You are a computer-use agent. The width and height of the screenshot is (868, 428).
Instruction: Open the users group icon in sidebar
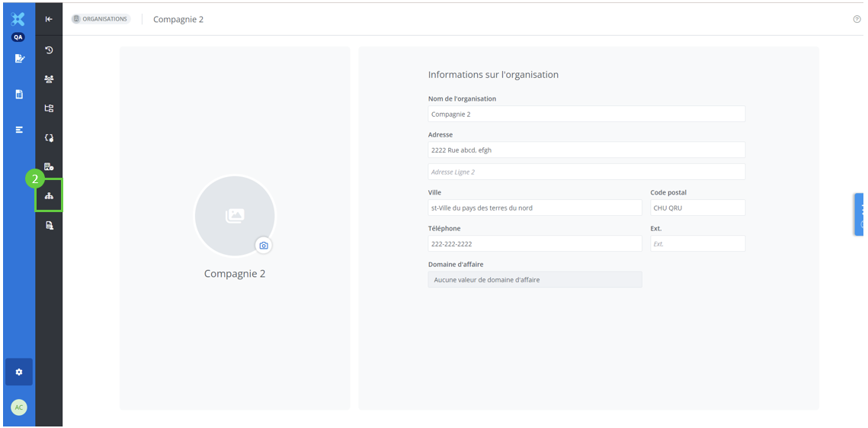click(x=49, y=79)
